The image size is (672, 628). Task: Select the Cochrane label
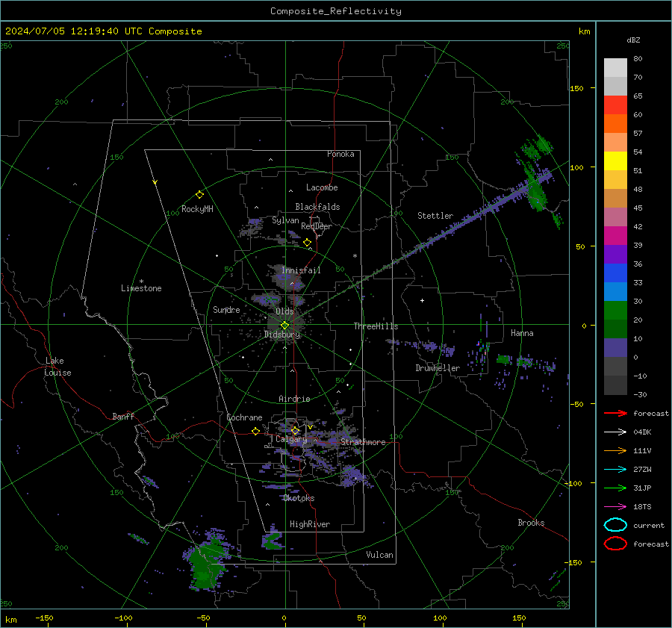(244, 417)
